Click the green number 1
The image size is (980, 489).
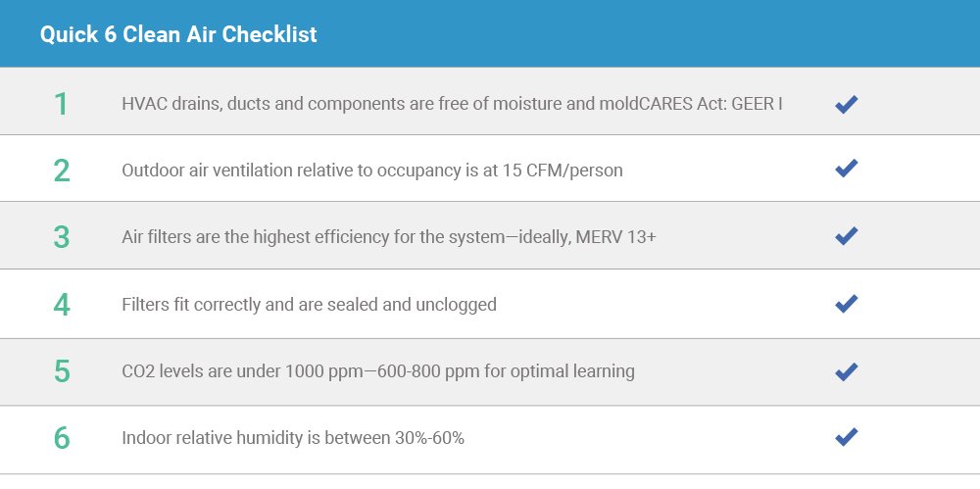click(61, 104)
